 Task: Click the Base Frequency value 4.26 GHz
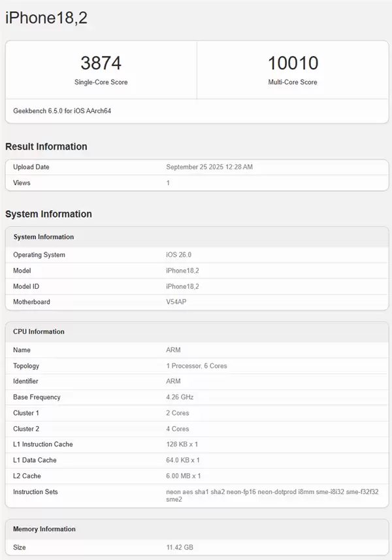(x=180, y=397)
